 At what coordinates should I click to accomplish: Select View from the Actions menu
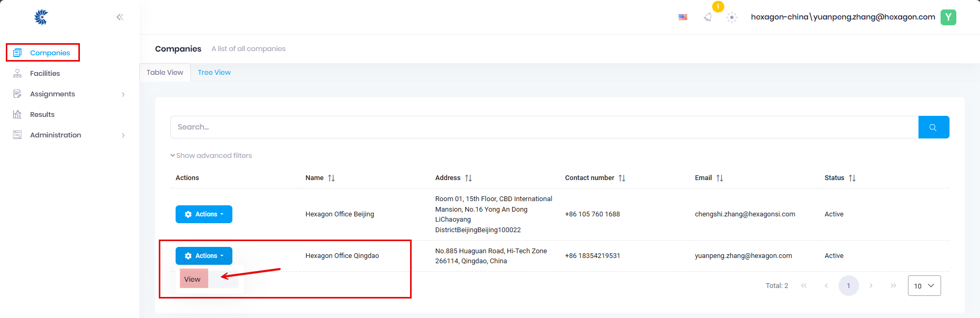tap(193, 279)
